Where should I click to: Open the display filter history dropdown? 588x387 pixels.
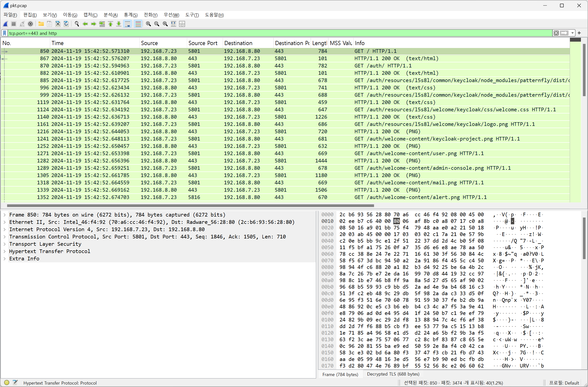[x=572, y=33]
